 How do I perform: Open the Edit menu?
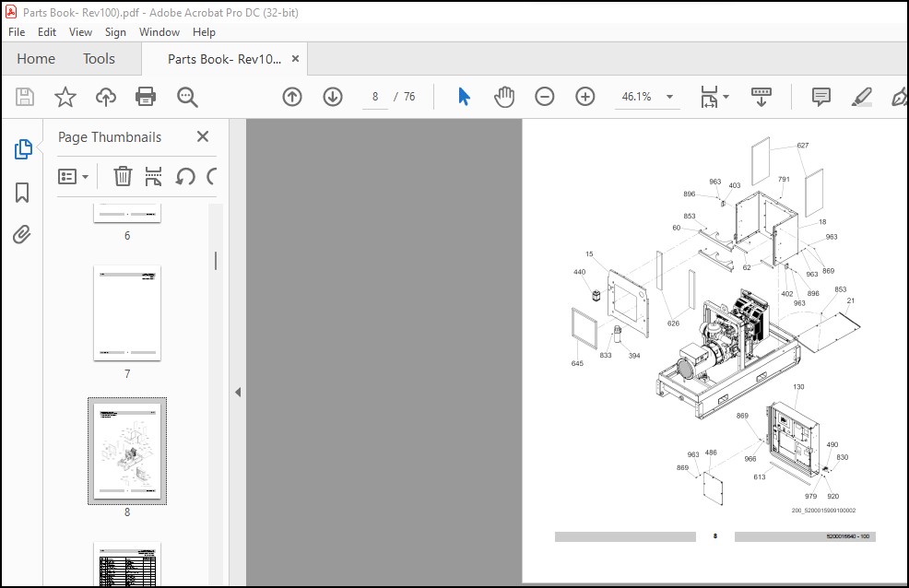pos(47,32)
